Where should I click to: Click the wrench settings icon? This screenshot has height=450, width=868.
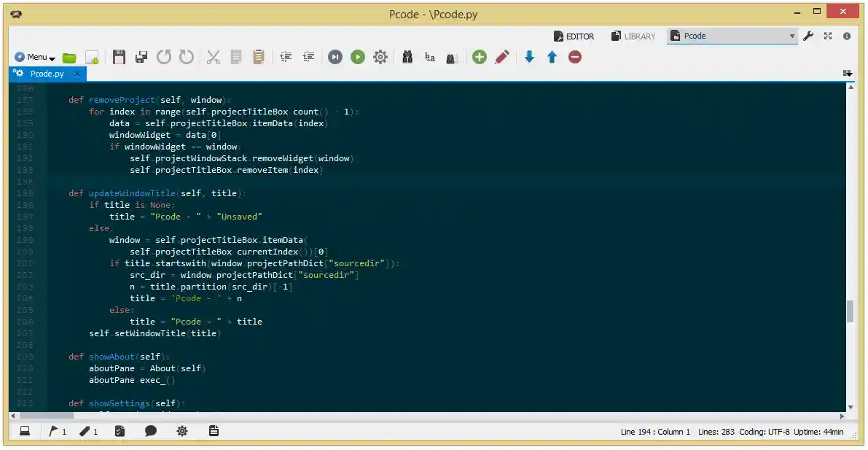[x=808, y=36]
